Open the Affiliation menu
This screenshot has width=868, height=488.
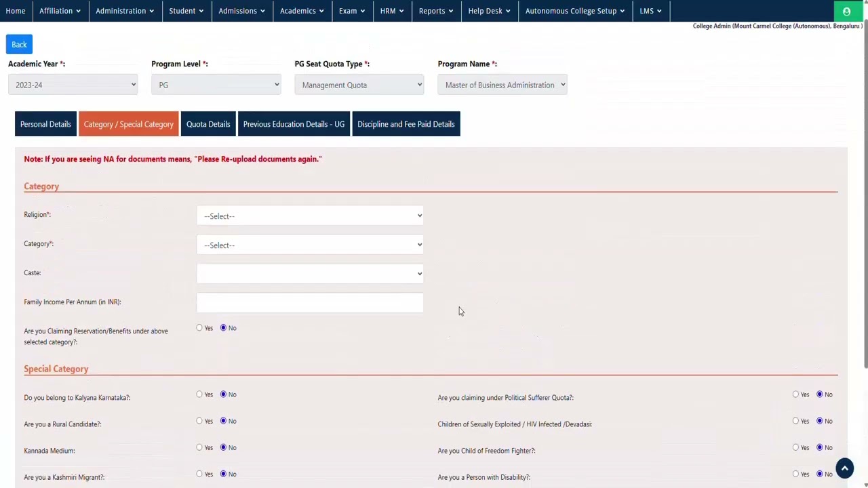[60, 11]
